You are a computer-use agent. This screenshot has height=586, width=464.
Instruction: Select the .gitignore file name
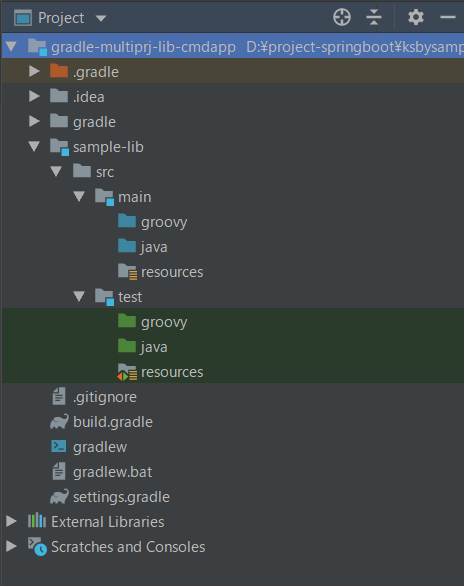(x=105, y=397)
